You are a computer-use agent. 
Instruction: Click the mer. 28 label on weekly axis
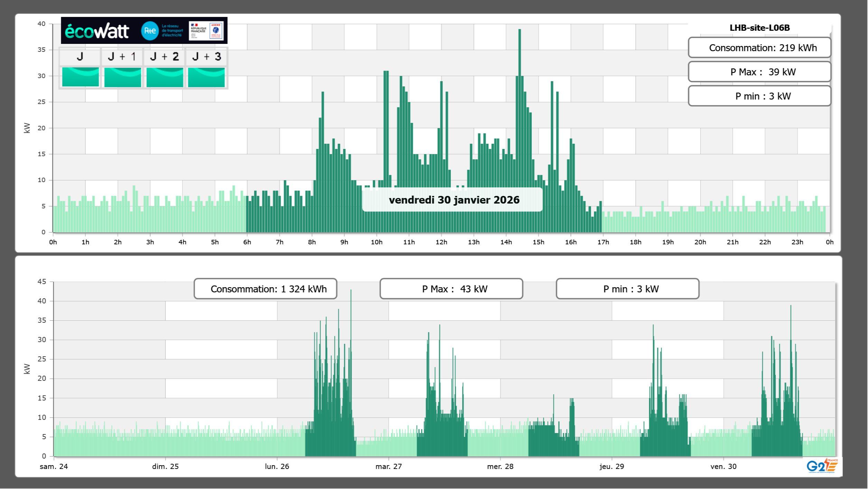click(500, 467)
